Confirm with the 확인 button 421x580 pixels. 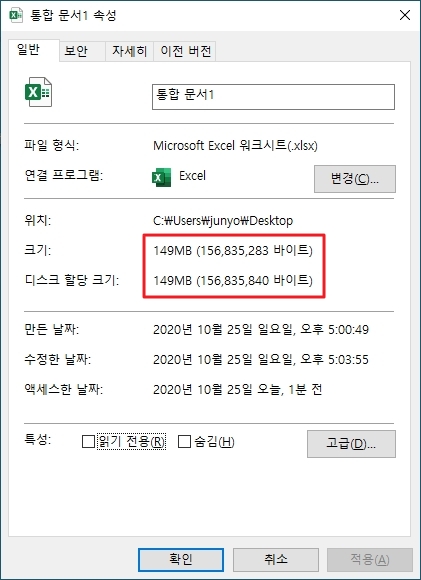pyautogui.click(x=181, y=560)
